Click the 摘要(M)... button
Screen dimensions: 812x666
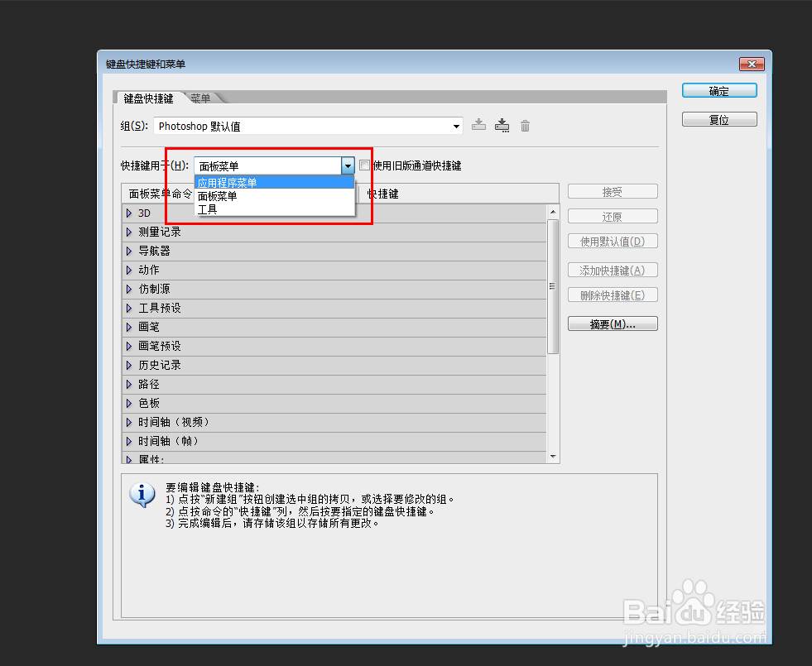(x=613, y=324)
